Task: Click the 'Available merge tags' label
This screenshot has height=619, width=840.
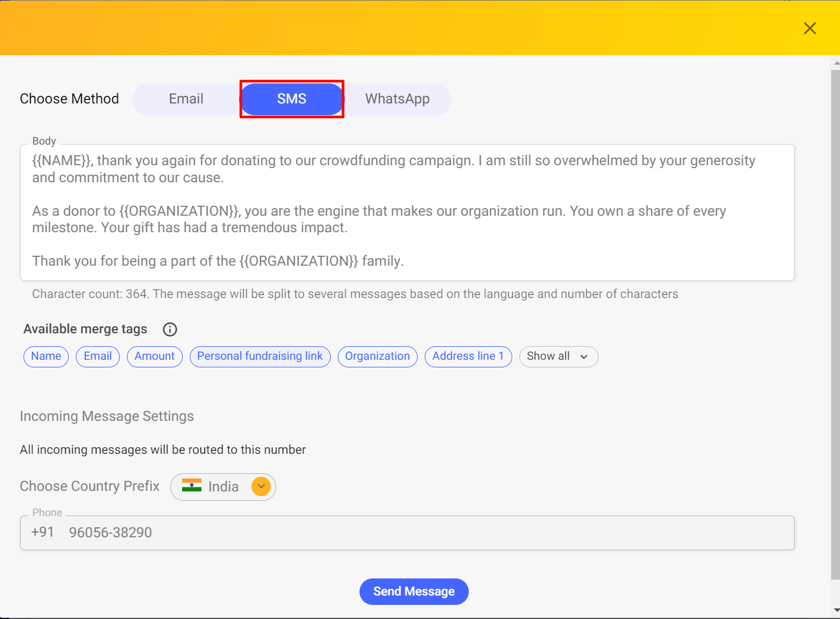Action: coord(85,329)
